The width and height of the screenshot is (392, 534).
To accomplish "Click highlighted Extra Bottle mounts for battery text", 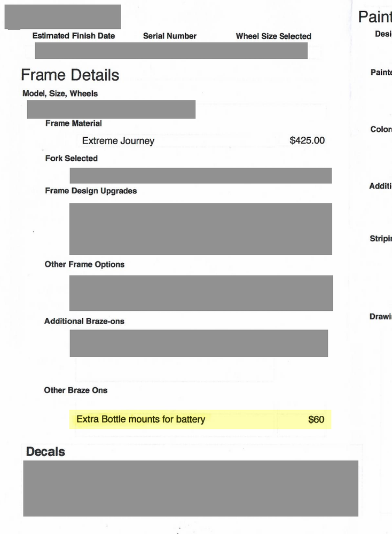I will [140, 420].
